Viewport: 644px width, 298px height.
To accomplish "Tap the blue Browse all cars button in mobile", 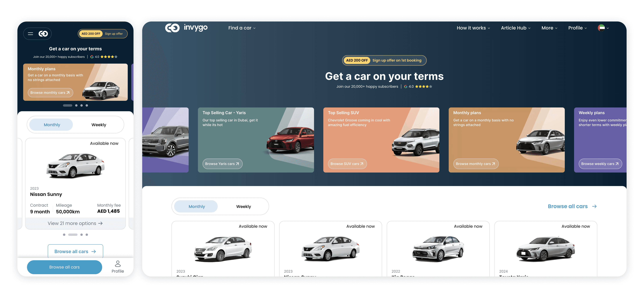I will [64, 267].
